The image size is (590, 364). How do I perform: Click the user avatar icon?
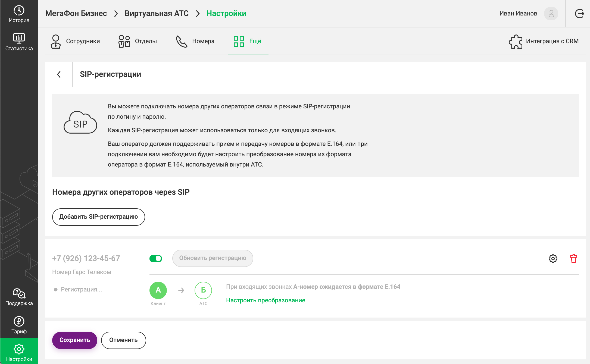(551, 14)
